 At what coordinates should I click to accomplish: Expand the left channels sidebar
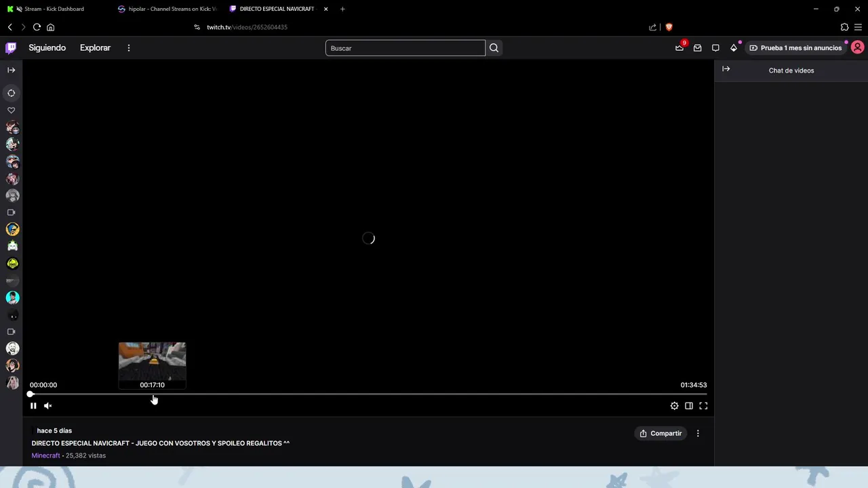click(12, 70)
